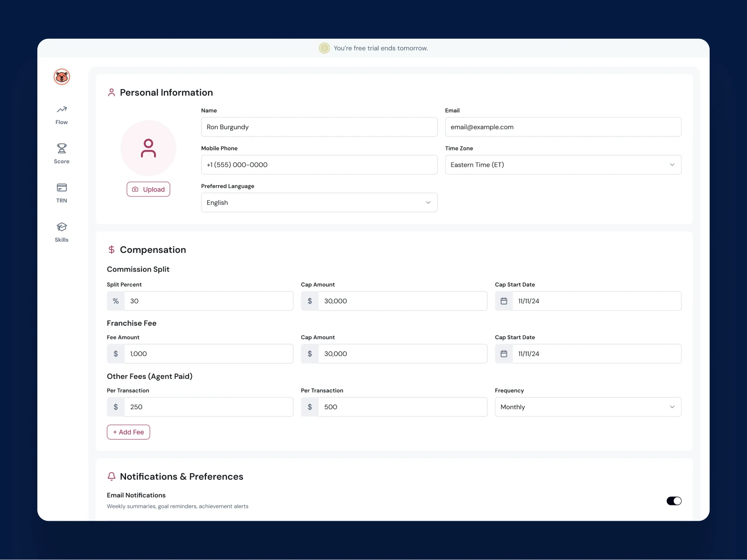
Task: Click the Personal Information person icon
Action: tap(112, 92)
